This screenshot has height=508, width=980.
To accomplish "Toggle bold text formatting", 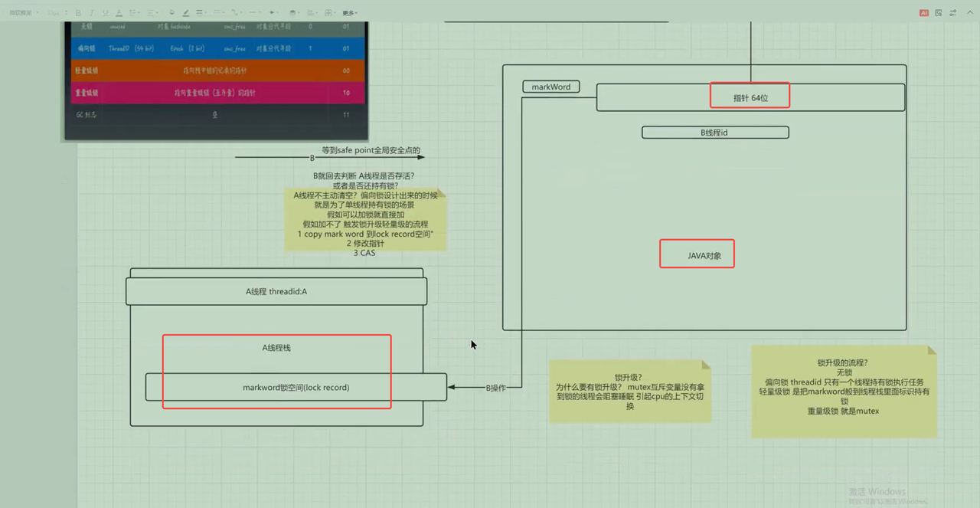I will (x=78, y=13).
